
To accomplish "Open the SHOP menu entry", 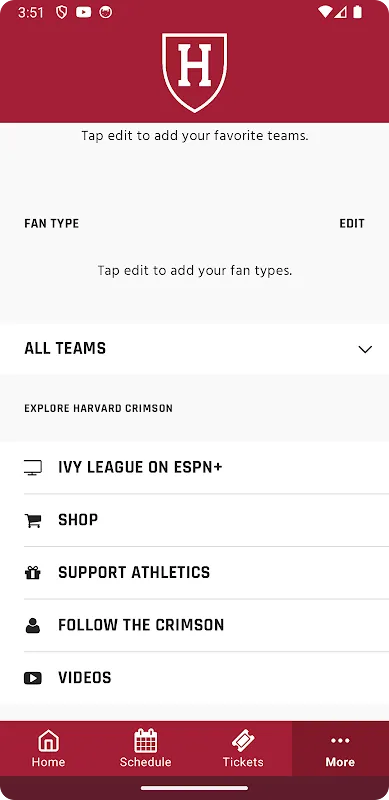I will [78, 520].
